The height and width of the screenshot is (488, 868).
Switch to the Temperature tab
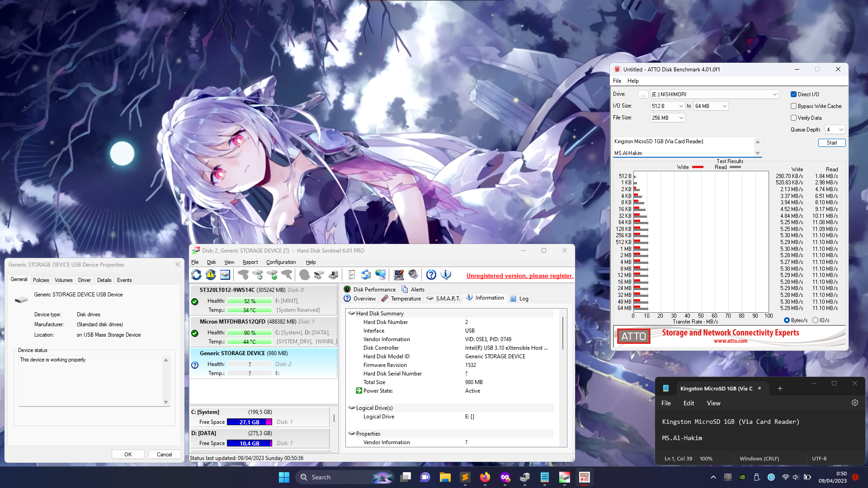[401, 299]
